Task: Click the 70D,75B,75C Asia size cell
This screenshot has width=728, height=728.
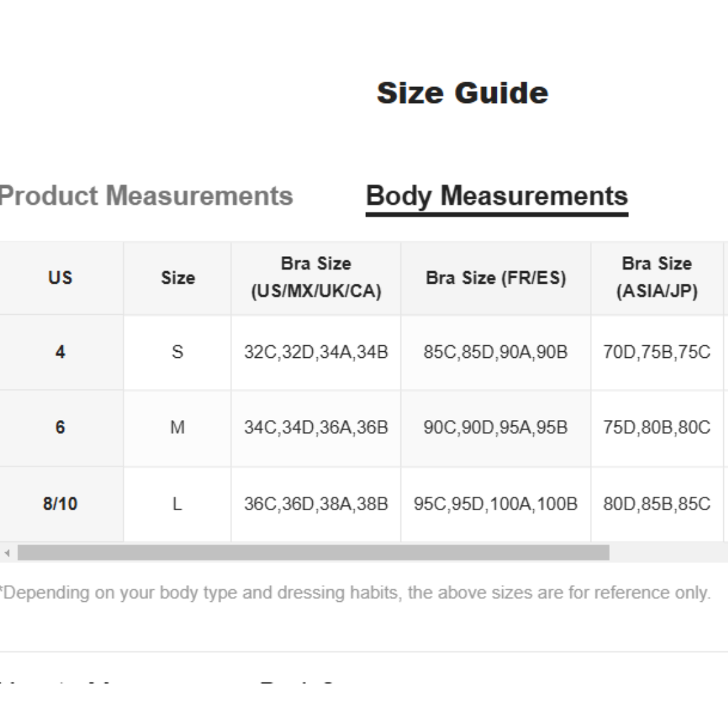Action: (x=657, y=352)
